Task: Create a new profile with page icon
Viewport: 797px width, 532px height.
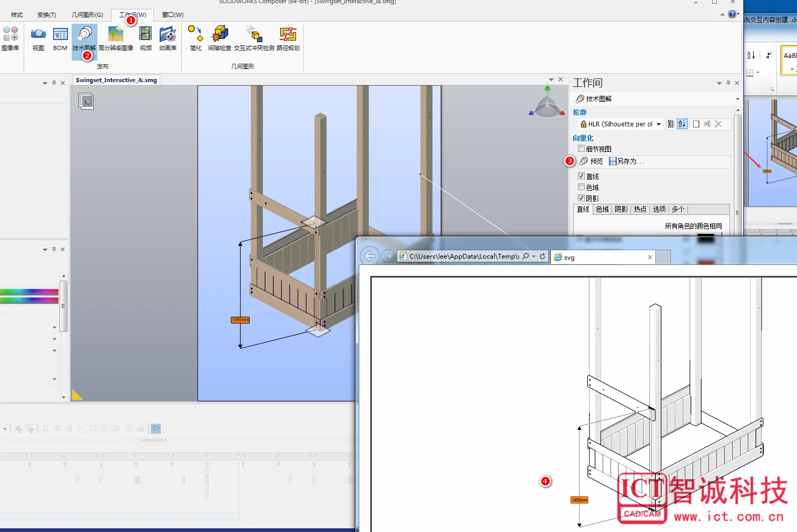Action: point(696,124)
